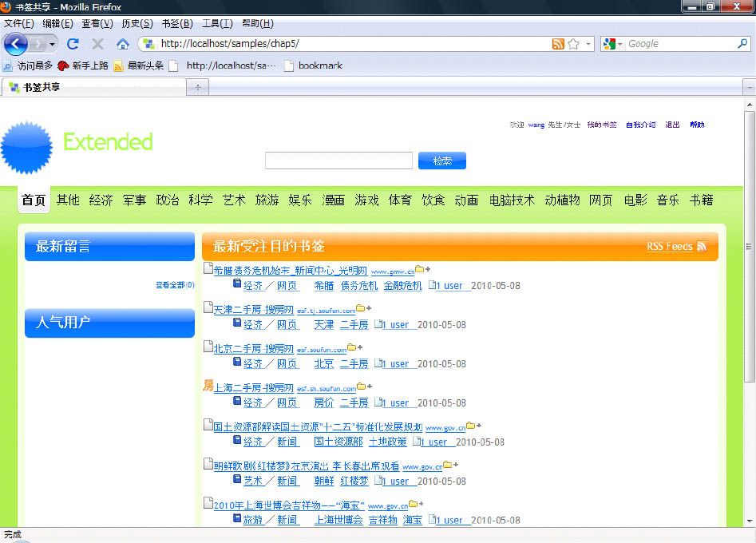756x543 pixels.
Task: Open http://localhost/sa… bookmark toolbar item
Action: pyautogui.click(x=223, y=65)
